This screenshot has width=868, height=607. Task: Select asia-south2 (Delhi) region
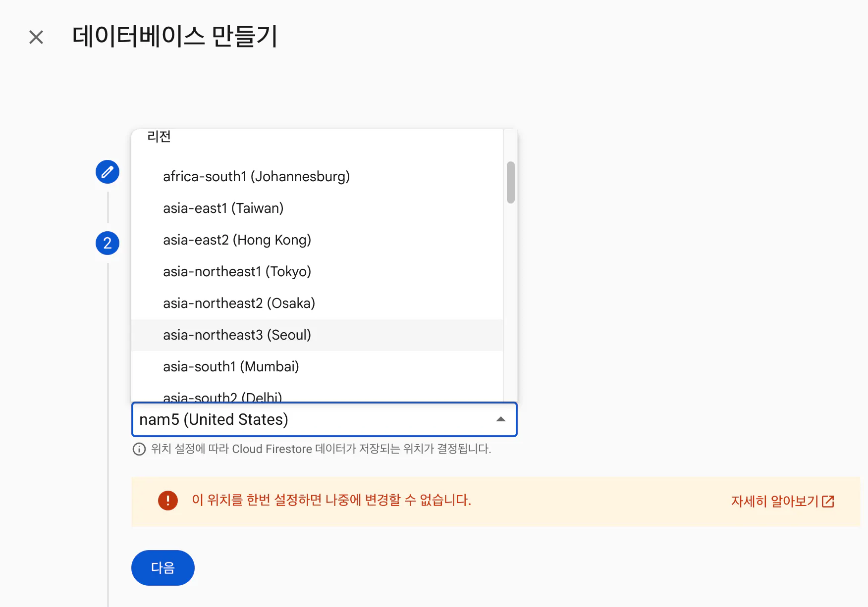[x=222, y=397]
